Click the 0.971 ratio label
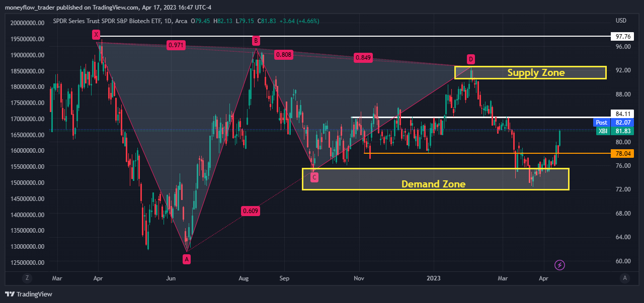This screenshot has width=644, height=303. [176, 45]
